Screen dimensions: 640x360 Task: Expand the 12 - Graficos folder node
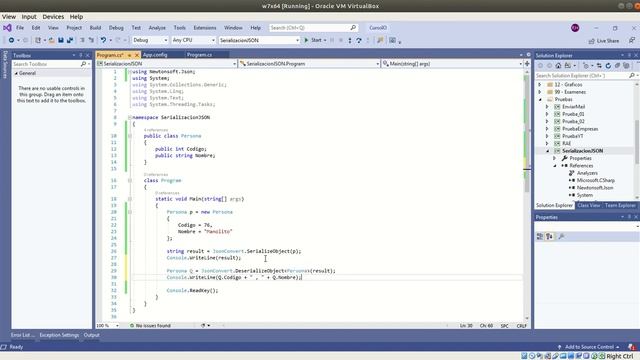[x=540, y=85]
